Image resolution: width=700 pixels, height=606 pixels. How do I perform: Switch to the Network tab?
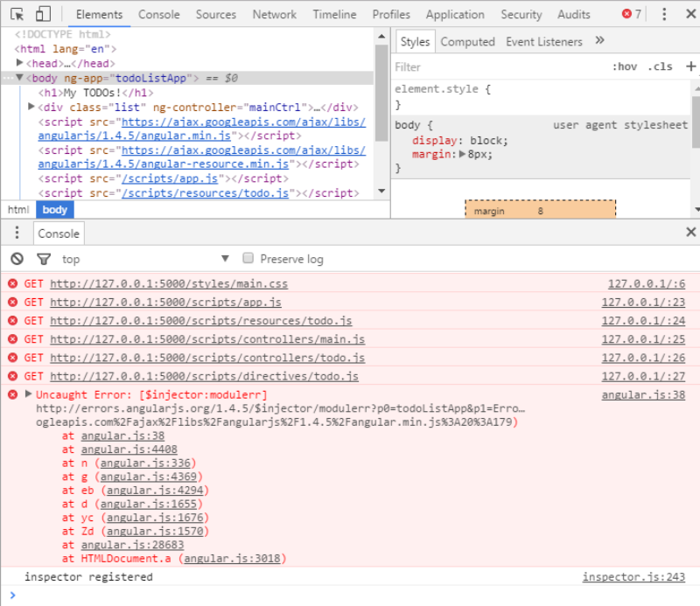[274, 14]
